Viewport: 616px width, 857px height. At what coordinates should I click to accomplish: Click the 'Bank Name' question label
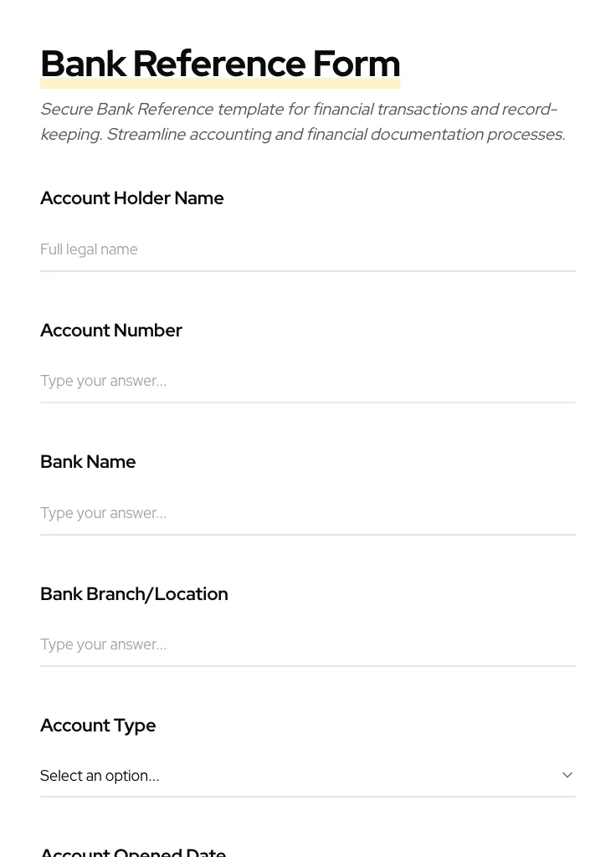point(88,461)
